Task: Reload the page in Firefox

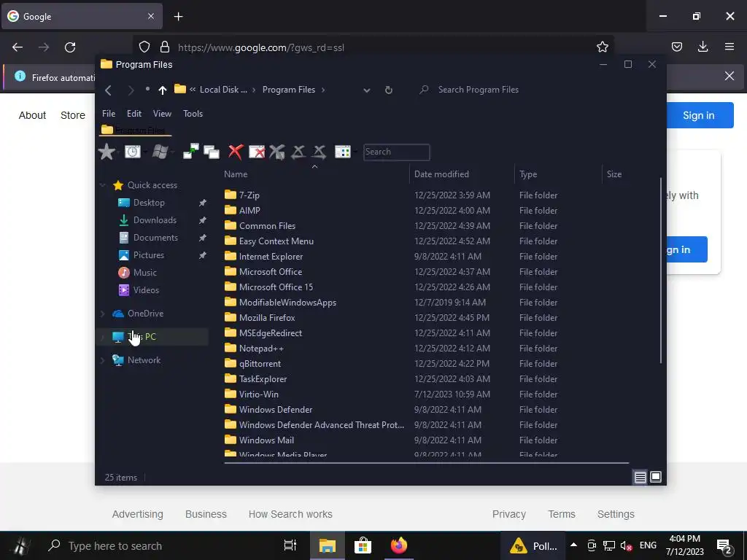Action: click(x=70, y=47)
